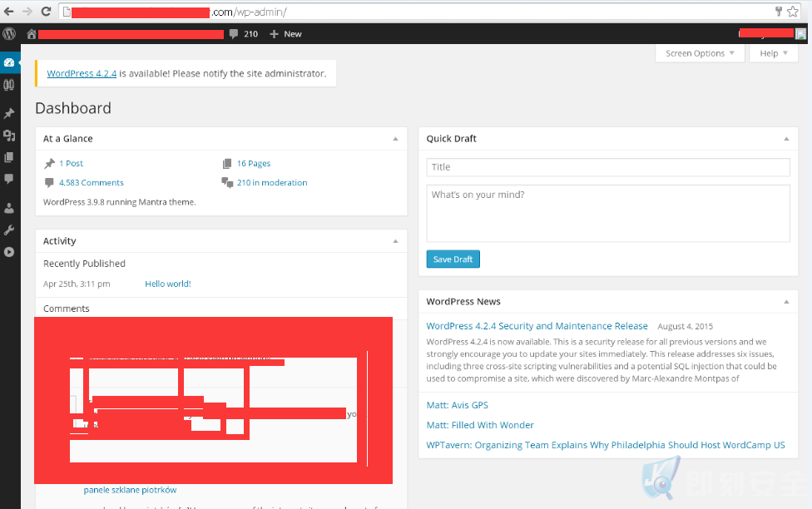Image resolution: width=812 pixels, height=509 pixels.
Task: Click the Collapse menu sidebar icon
Action: [9, 252]
